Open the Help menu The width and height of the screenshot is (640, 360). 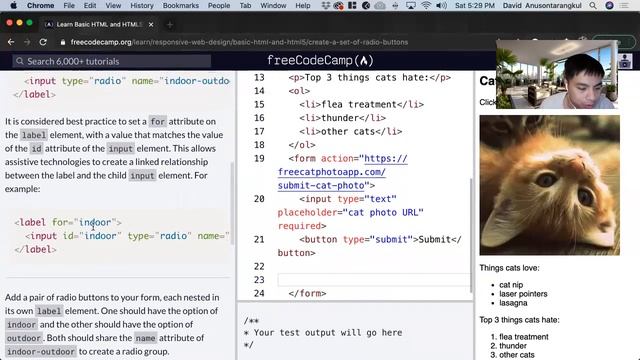coord(303,5)
